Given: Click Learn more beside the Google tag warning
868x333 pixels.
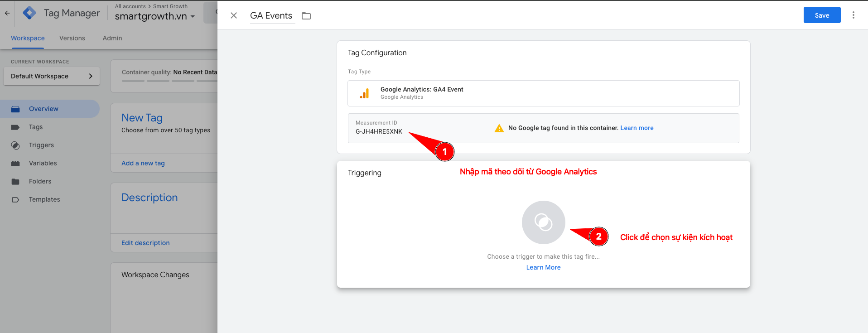Looking at the screenshot, I should point(637,128).
